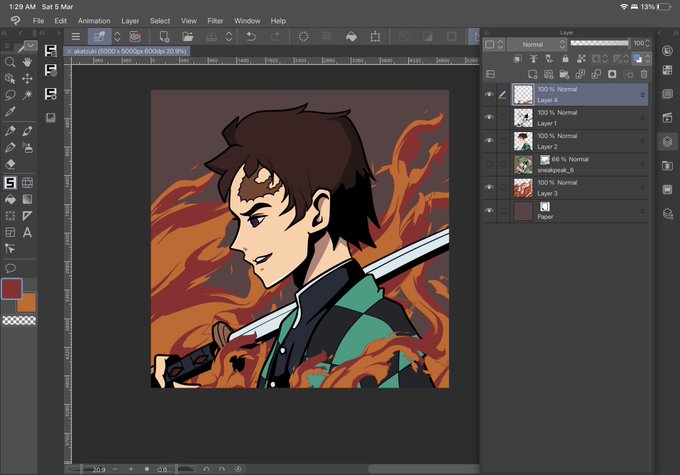Hide Layer 3 with eye icon
Image resolution: width=680 pixels, height=475 pixels.
(x=489, y=187)
